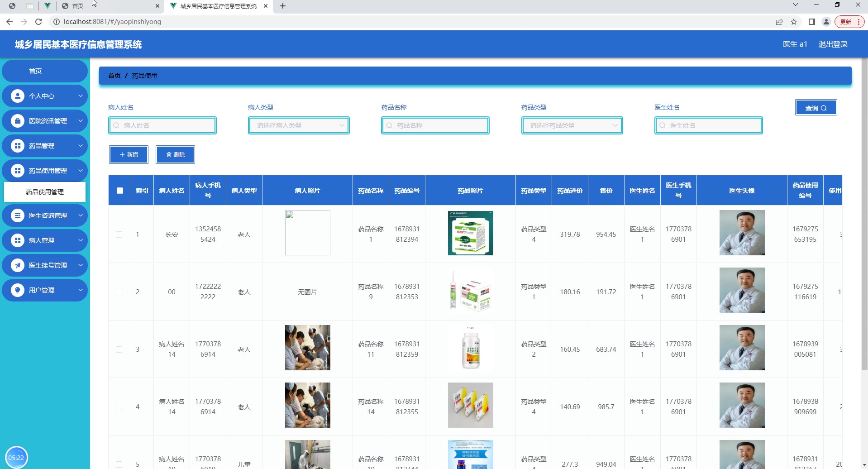The image size is (868, 469).
Task: Open browser side panel icon
Action: pyautogui.click(x=812, y=22)
